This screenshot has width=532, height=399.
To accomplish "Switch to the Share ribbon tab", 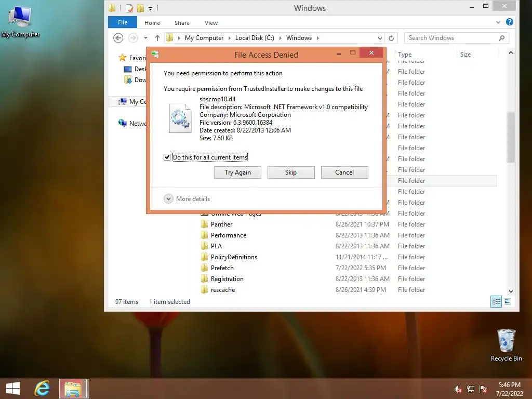I will click(182, 23).
